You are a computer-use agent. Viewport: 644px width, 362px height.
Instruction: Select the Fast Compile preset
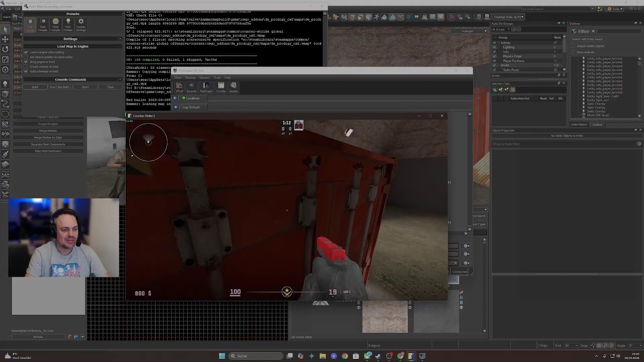(43, 25)
